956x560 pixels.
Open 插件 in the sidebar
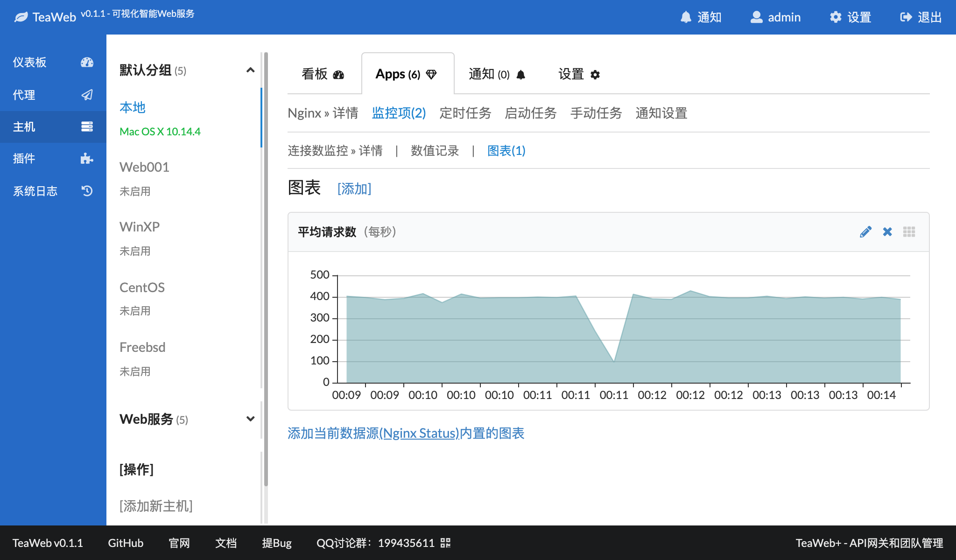[53, 158]
